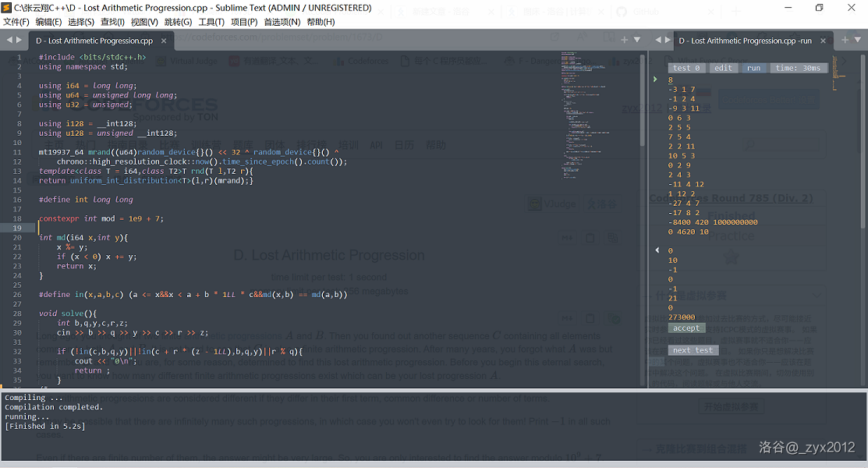Click the 'next test' button

point(693,350)
